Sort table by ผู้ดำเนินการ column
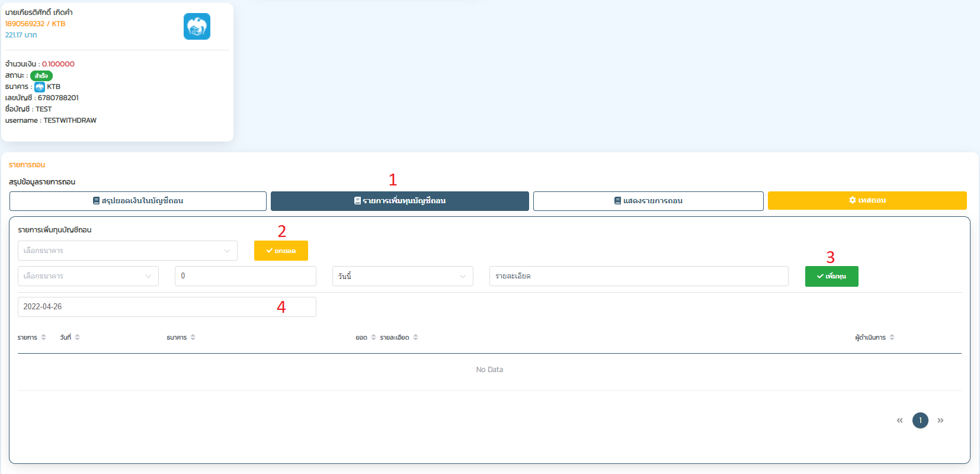Viewport: 980px width, 474px height. point(892,338)
